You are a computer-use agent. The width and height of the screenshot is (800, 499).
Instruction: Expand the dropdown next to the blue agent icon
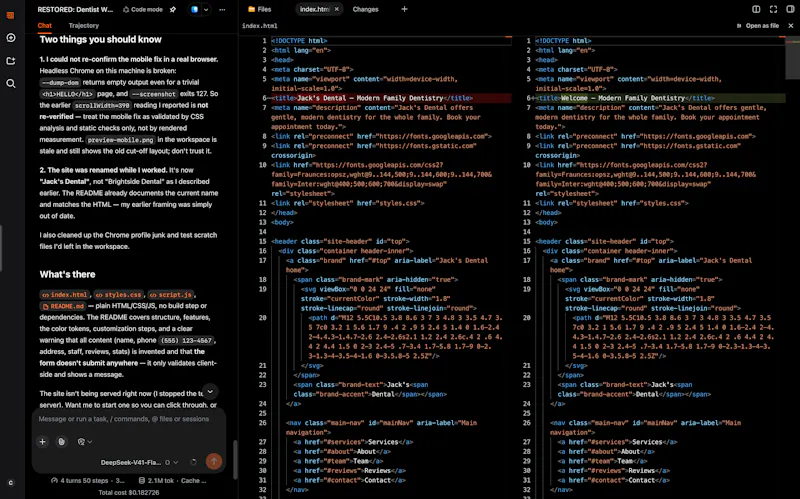206,9
